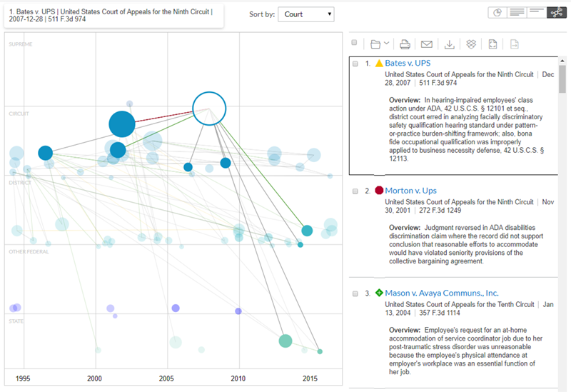Click the large white circle node in graph

click(x=209, y=109)
